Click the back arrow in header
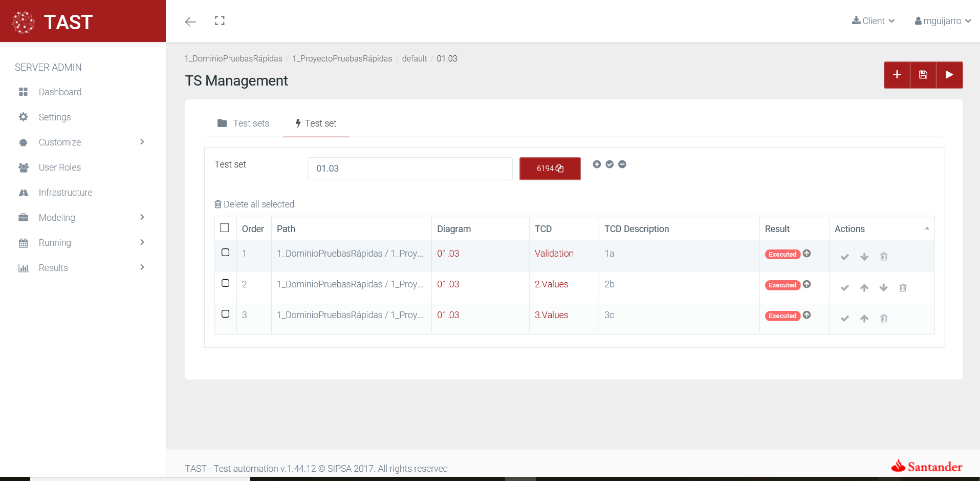 pyautogui.click(x=190, y=22)
